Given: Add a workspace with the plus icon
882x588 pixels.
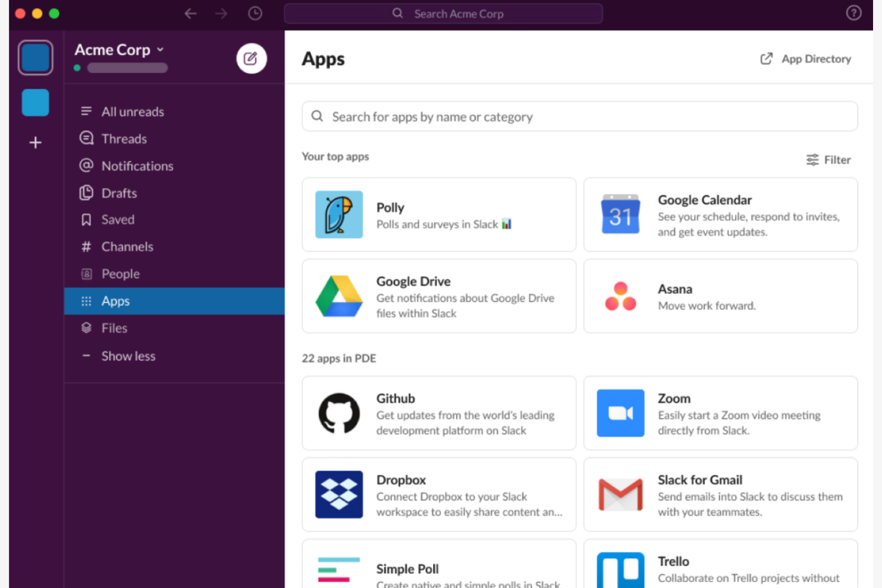Looking at the screenshot, I should [x=35, y=142].
